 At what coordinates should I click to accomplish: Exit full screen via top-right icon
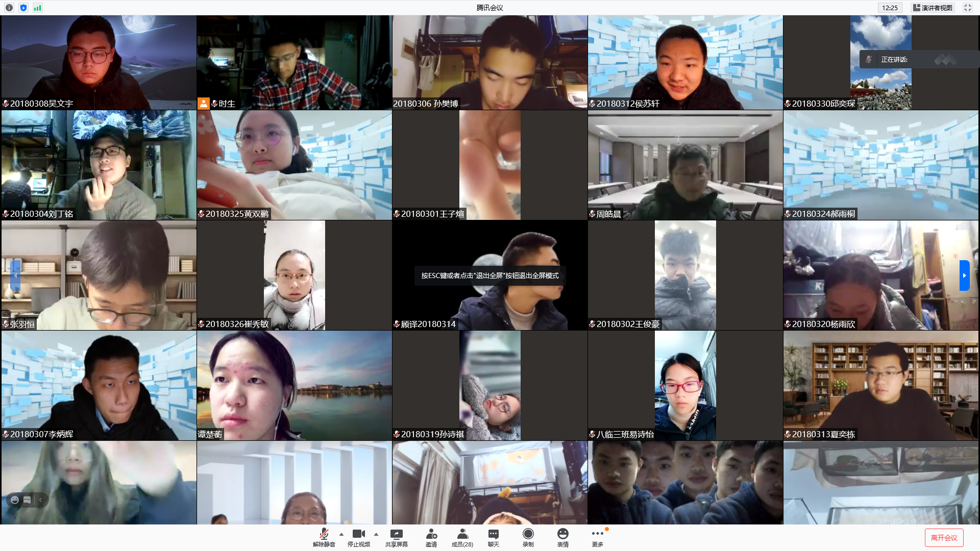(968, 8)
